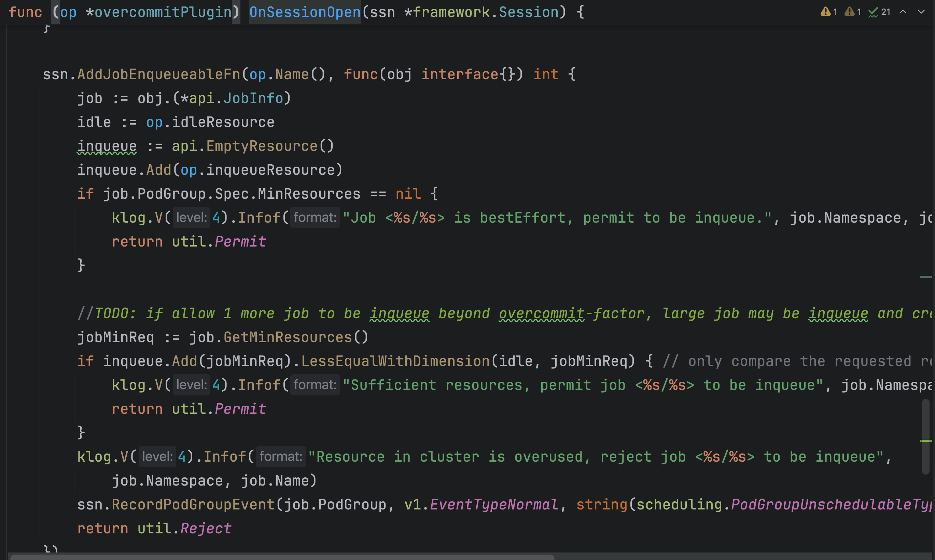This screenshot has height=560, width=935.
Task: Click the AddJobEnqueueableFn method call
Action: 158,74
